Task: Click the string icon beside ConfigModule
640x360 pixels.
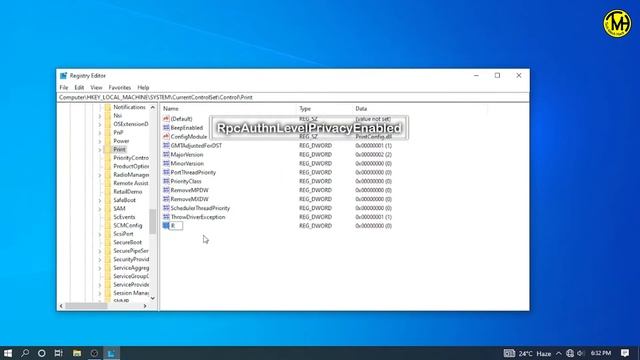Action: point(166,137)
